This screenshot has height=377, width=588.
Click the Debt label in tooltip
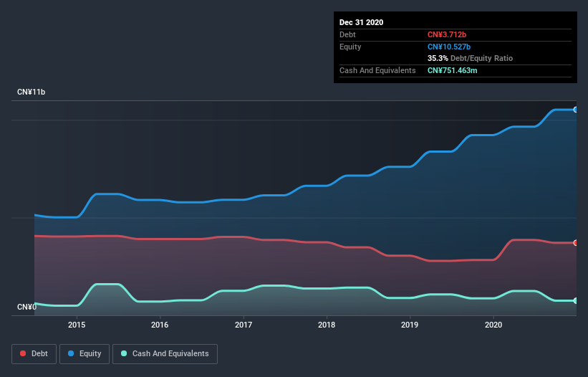pyautogui.click(x=347, y=34)
